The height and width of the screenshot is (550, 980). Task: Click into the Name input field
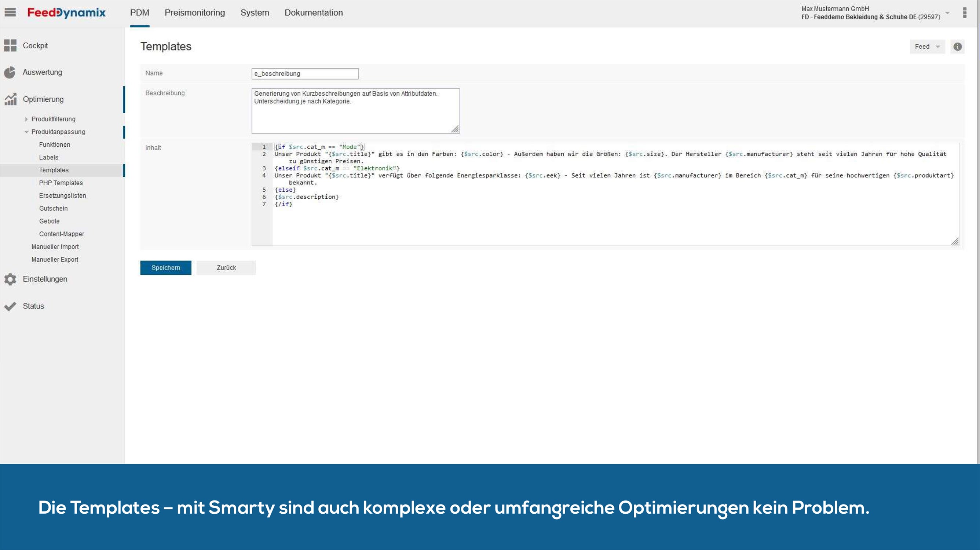pyautogui.click(x=305, y=74)
